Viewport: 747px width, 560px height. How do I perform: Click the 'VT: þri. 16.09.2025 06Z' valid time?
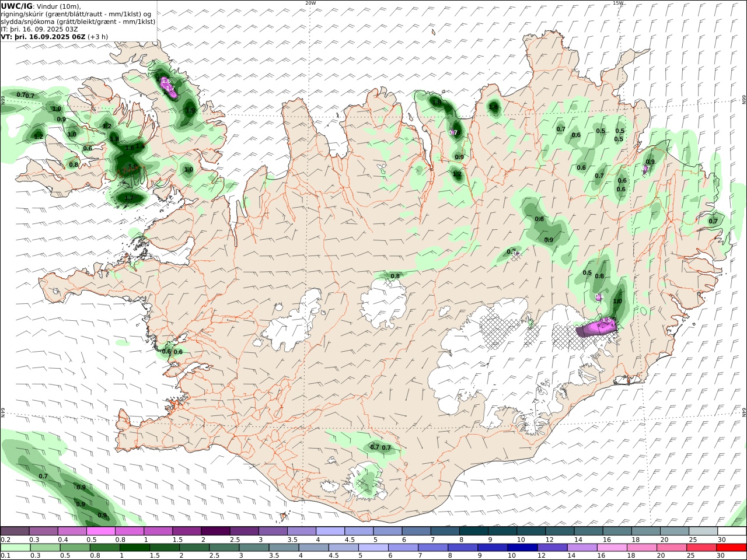tap(43, 37)
